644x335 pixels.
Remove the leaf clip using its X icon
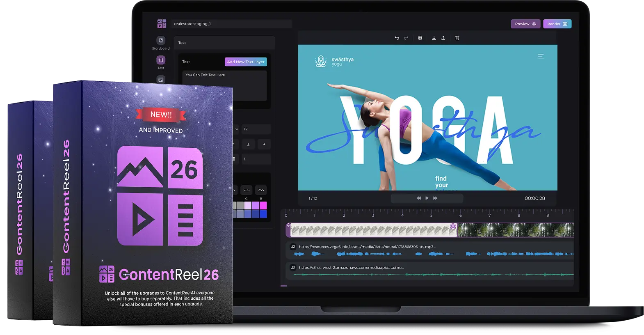tap(453, 226)
